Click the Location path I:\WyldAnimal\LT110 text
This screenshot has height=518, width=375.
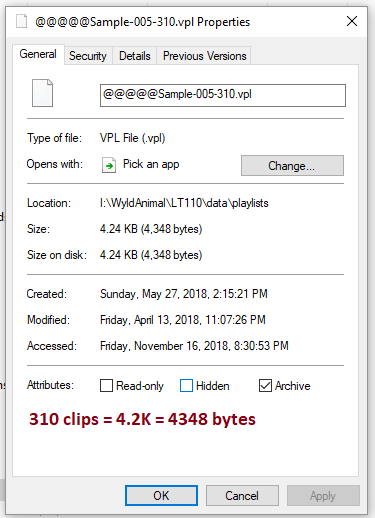[x=184, y=203]
